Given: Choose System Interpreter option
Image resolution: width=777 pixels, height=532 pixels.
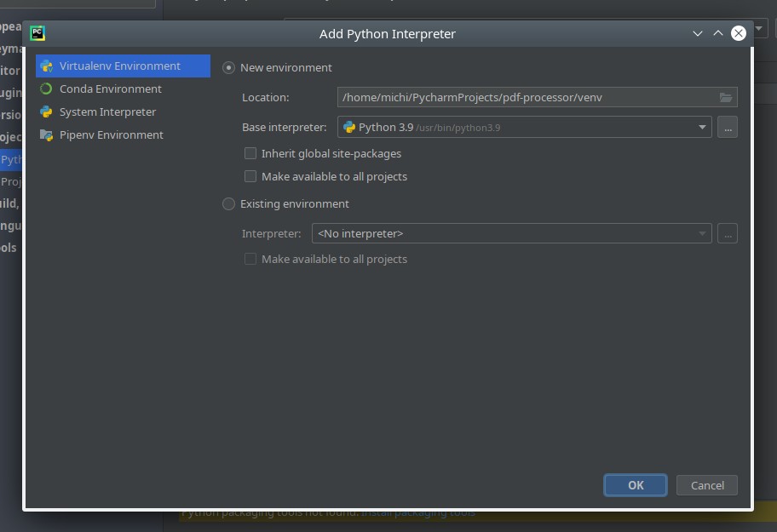Looking at the screenshot, I should coord(123,112).
